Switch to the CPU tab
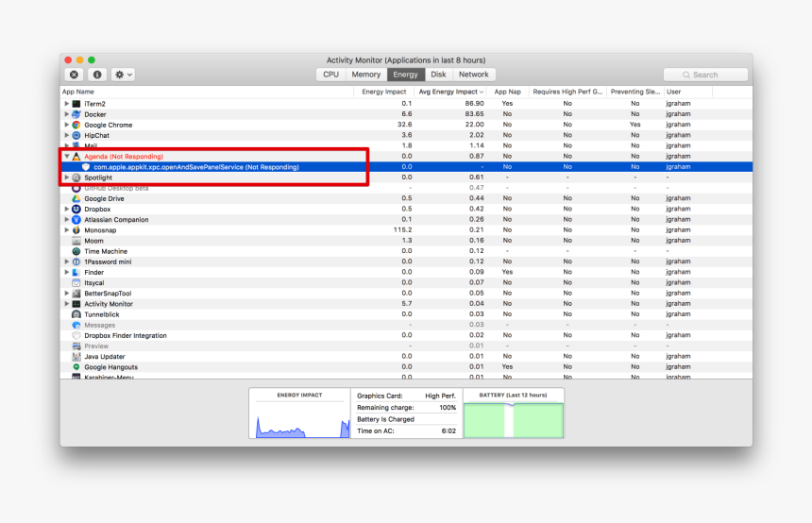 point(330,75)
